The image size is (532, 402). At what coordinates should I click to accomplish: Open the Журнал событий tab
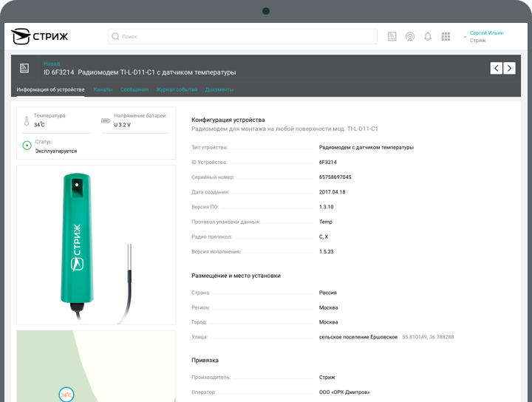click(177, 89)
